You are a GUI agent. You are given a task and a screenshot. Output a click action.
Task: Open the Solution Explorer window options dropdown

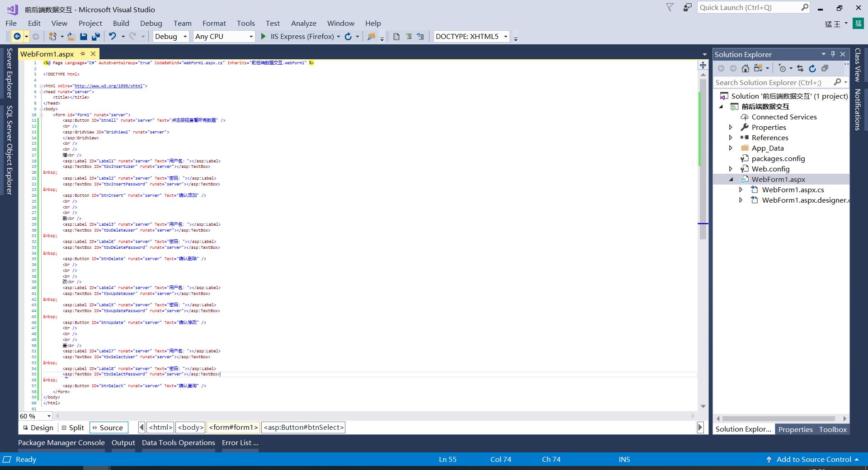tap(823, 54)
